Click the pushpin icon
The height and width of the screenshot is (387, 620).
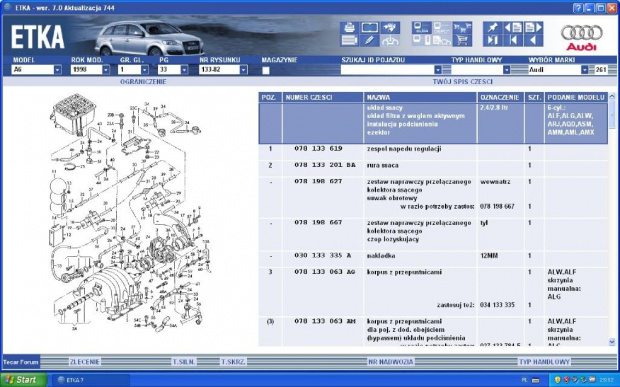pos(493,28)
